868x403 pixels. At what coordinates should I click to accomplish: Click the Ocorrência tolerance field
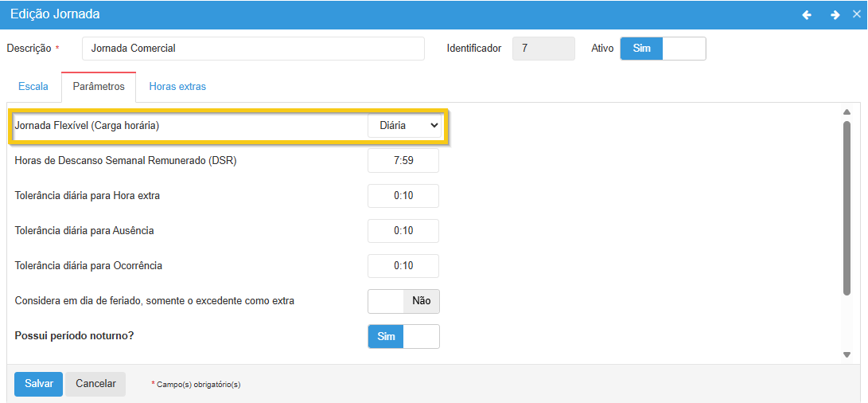pos(403,266)
